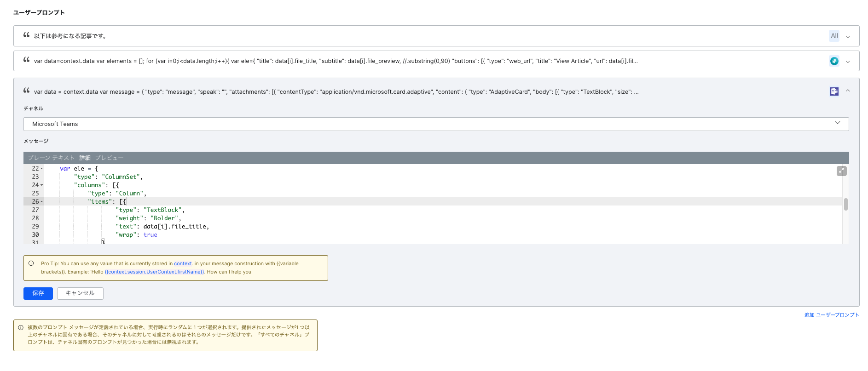Expand the 以下は参考になる記事です。 prompt
Viewport: 868px width, 371px height.
(848, 36)
